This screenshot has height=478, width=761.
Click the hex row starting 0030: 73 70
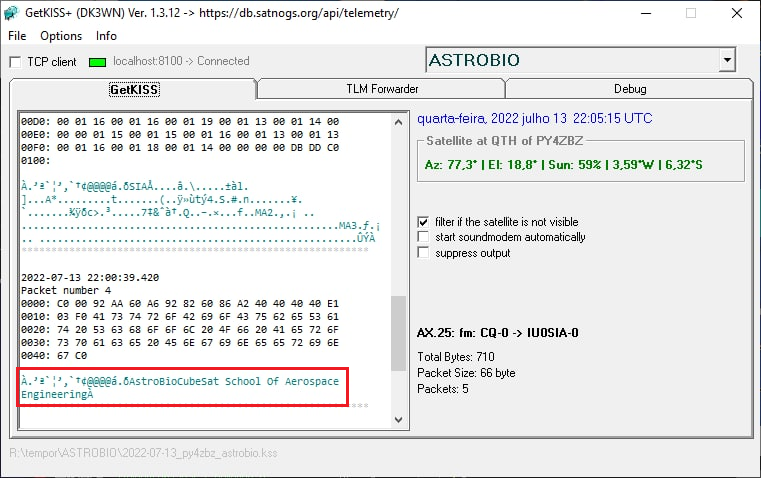coord(180,343)
